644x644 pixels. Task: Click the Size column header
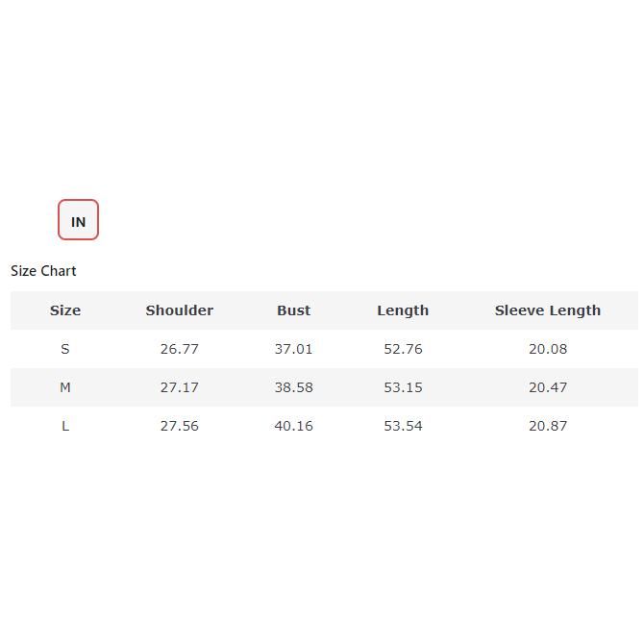click(65, 310)
